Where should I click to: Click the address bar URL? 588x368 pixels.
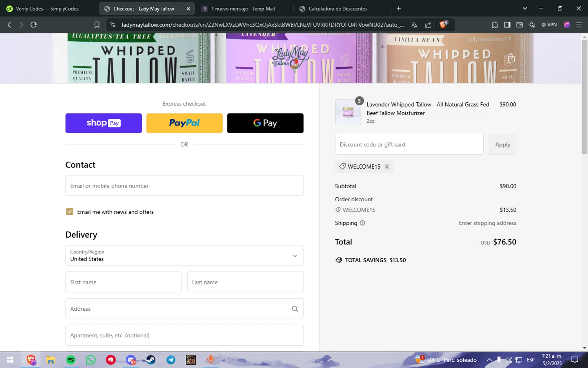pos(263,25)
